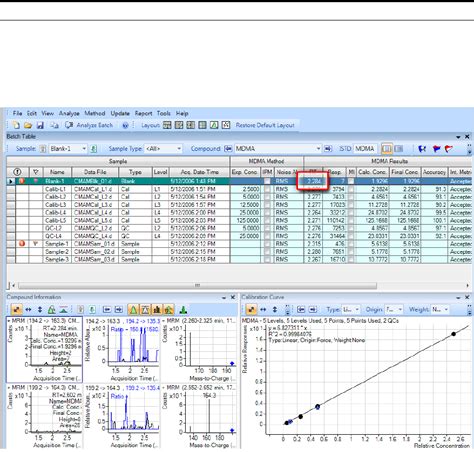This screenshot has height=452, width=474.
Task: Open the View menu
Action: coord(48,113)
